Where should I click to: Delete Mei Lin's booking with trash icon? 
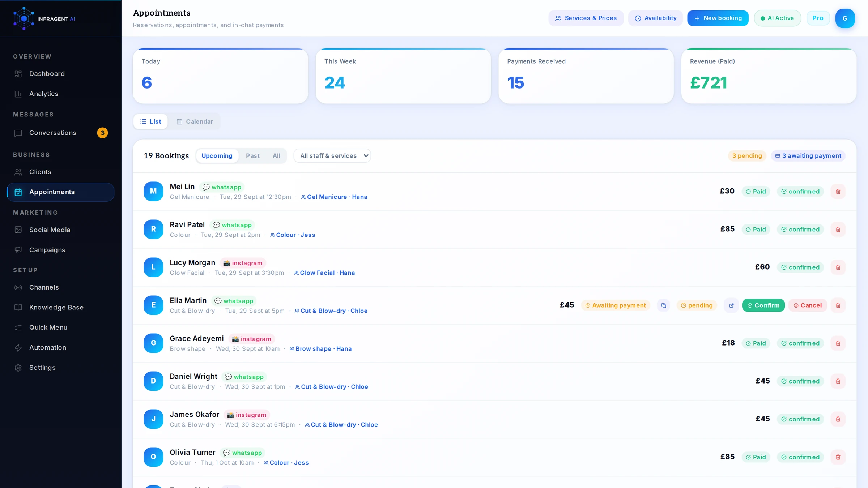tap(838, 192)
